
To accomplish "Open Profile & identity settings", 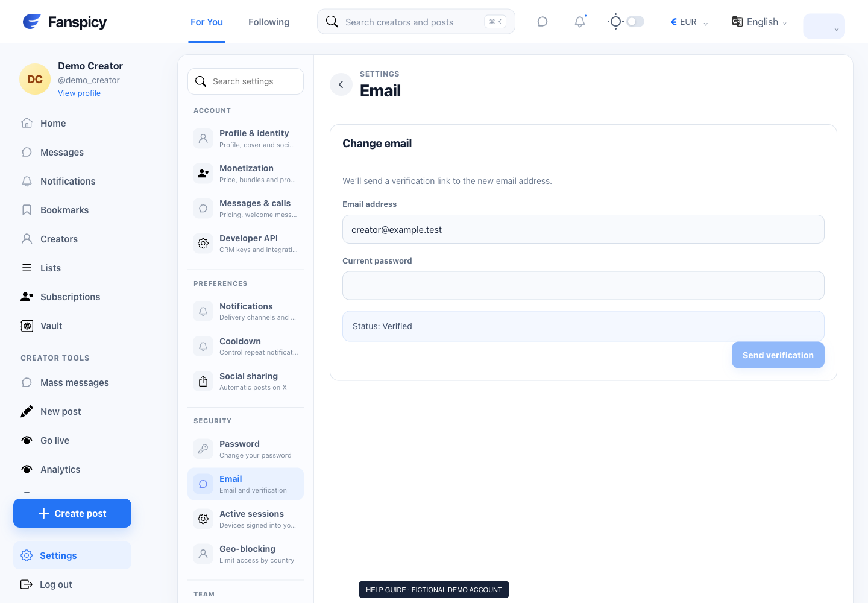I will point(245,138).
